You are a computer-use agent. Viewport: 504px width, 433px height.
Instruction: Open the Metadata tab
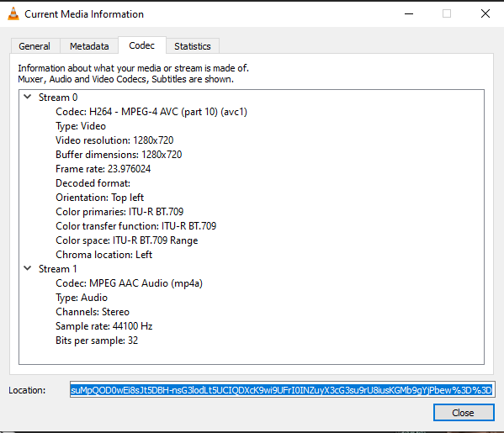coord(89,46)
